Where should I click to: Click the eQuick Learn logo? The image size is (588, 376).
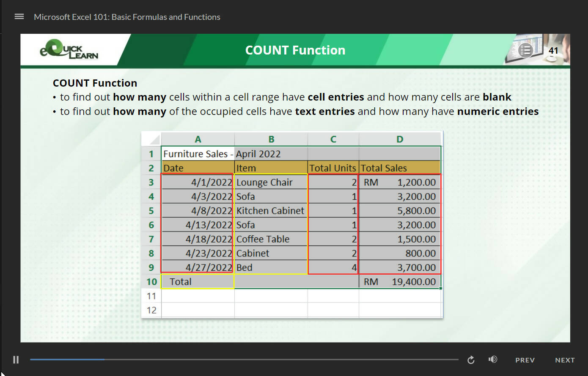tap(69, 49)
